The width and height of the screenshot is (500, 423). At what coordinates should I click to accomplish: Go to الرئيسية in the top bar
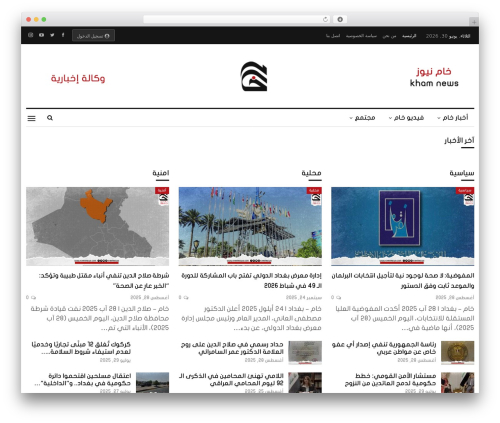pyautogui.click(x=409, y=36)
